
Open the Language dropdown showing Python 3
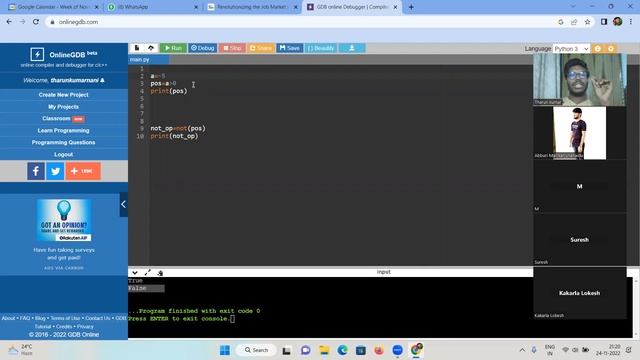pyautogui.click(x=571, y=49)
